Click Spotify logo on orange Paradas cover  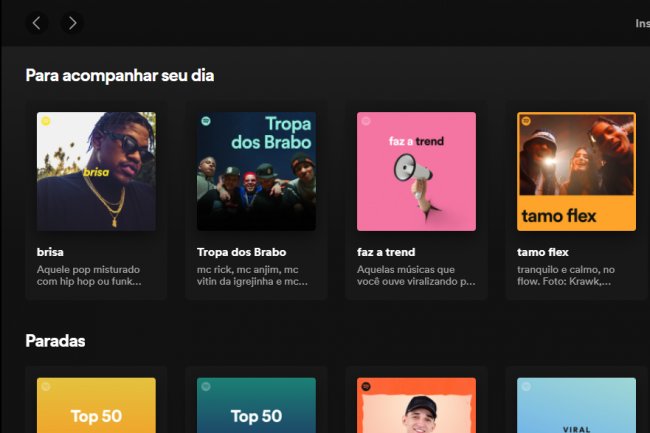(366, 387)
